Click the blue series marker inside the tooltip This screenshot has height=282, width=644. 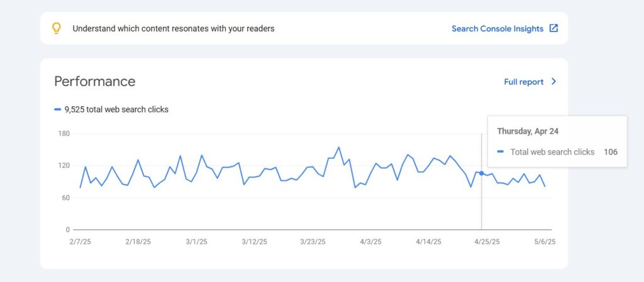pyautogui.click(x=501, y=152)
